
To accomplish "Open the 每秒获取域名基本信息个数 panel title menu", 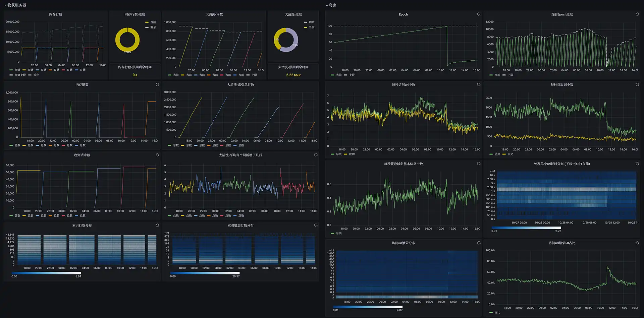I will point(403,164).
